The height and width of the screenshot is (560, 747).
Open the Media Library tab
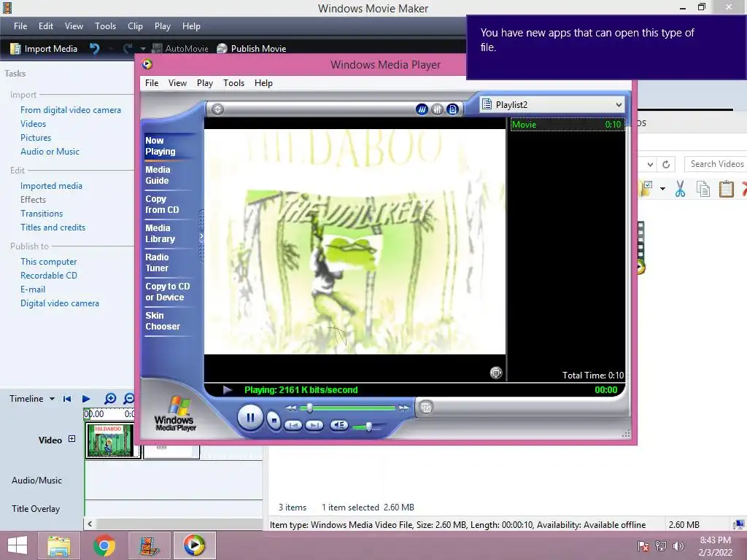[160, 233]
